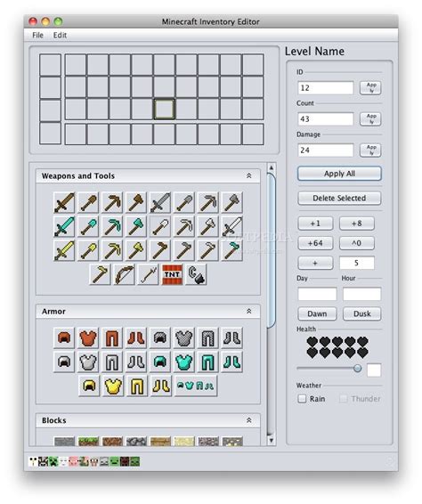Select the wooden axe icon
This screenshot has height=504, width=422.
tap(136, 202)
